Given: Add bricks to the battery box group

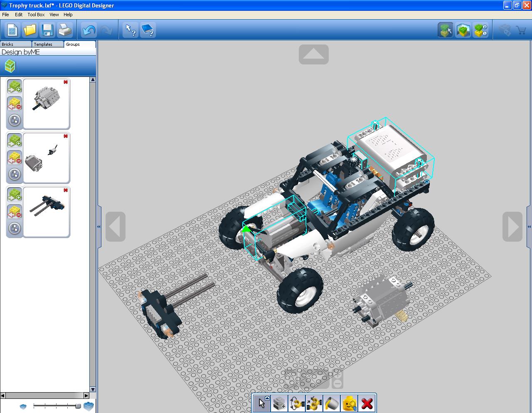Looking at the screenshot, I should point(15,141).
